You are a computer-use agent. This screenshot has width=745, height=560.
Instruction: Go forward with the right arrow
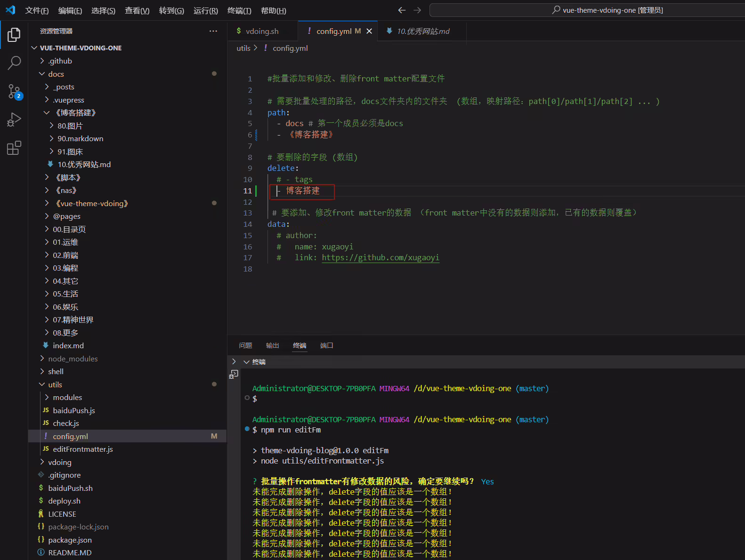tap(417, 10)
